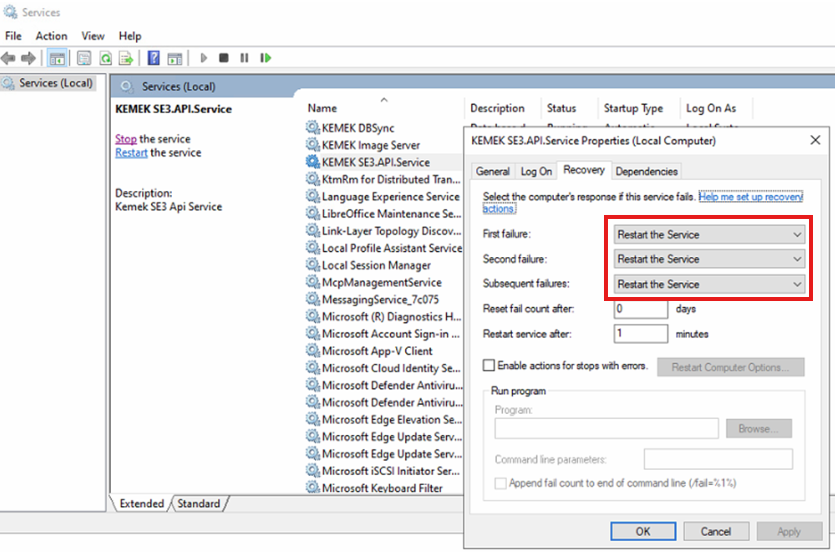835x554 pixels.
Task: Switch to the Log On tab
Action: coord(536,172)
